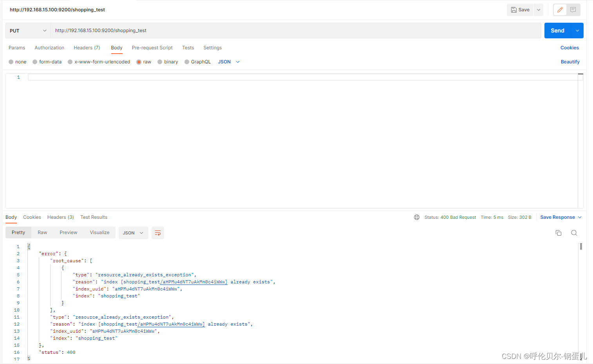This screenshot has height=364, width=593.
Task: Switch to the Test Results tab
Action: click(94, 217)
